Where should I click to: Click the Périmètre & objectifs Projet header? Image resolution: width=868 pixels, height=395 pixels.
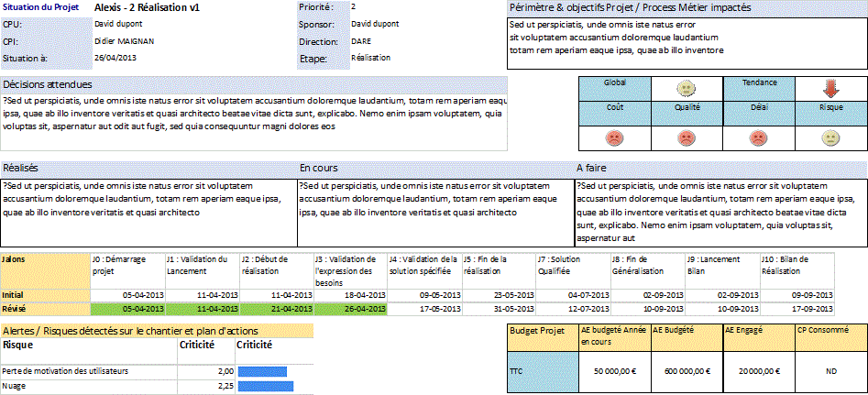pos(687,8)
